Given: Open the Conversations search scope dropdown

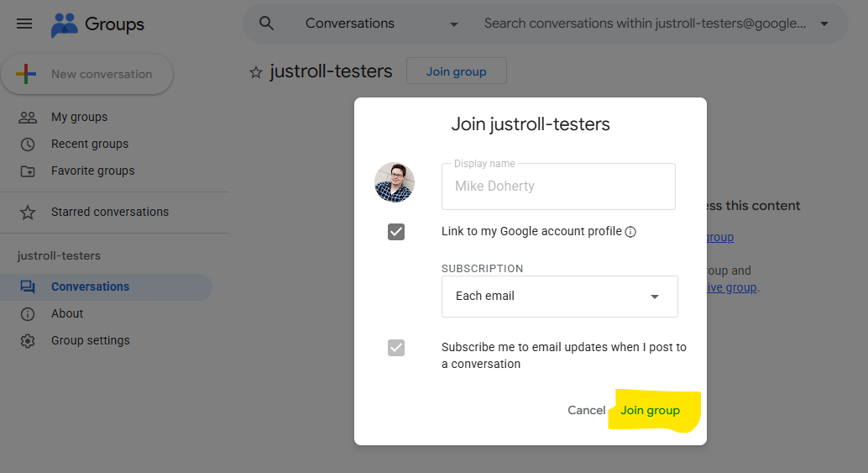Looking at the screenshot, I should tap(382, 24).
